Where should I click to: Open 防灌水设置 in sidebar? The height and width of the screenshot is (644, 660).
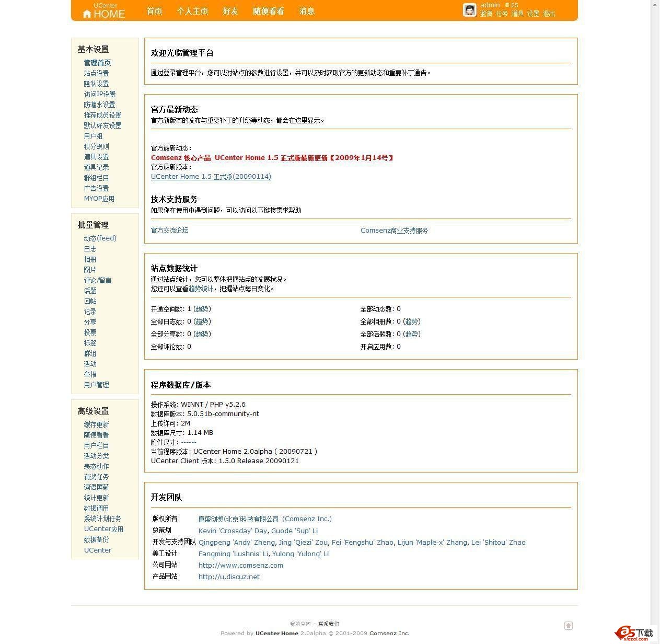point(99,105)
